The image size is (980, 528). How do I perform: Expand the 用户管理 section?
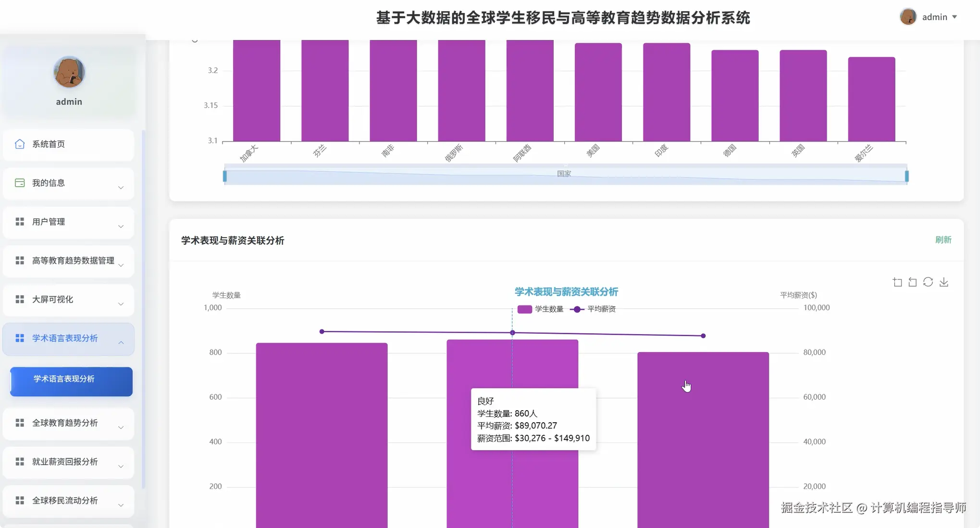click(x=68, y=222)
